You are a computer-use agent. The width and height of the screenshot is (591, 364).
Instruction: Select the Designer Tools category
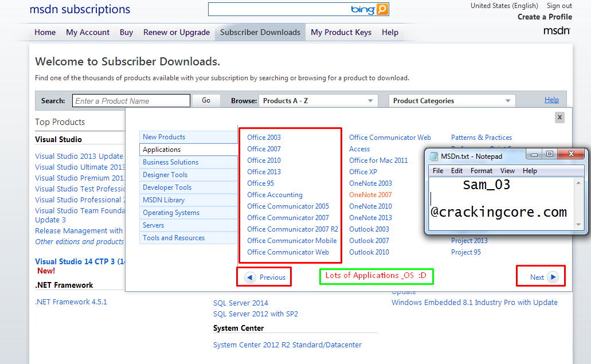pos(189,175)
